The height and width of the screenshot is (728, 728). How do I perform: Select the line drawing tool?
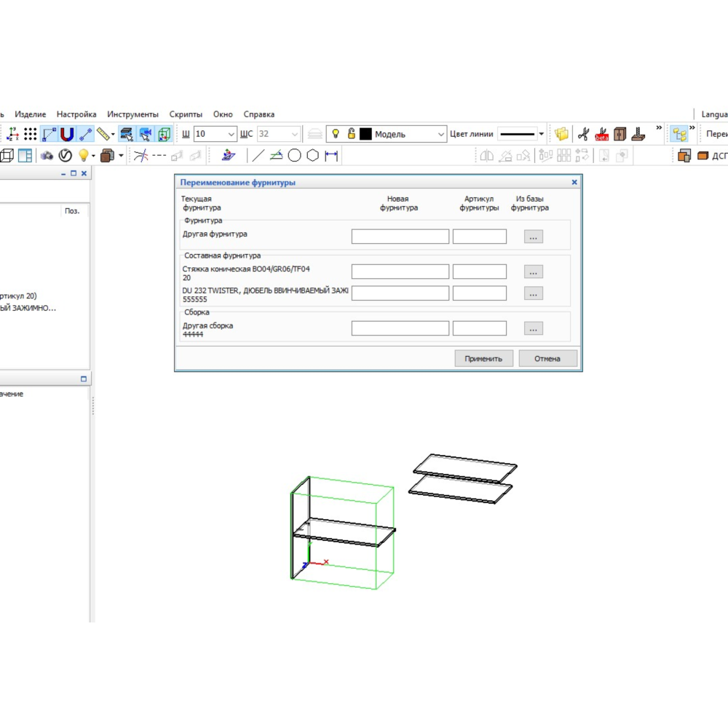tap(258, 156)
